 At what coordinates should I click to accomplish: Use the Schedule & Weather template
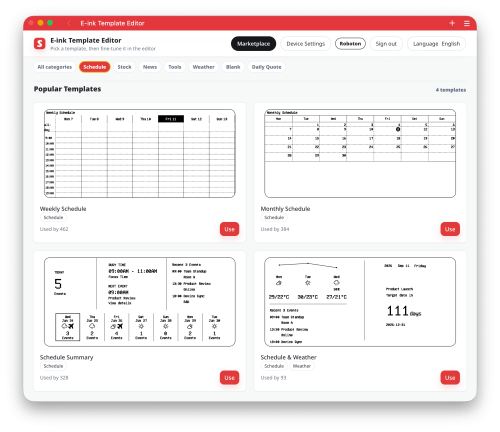(450, 378)
